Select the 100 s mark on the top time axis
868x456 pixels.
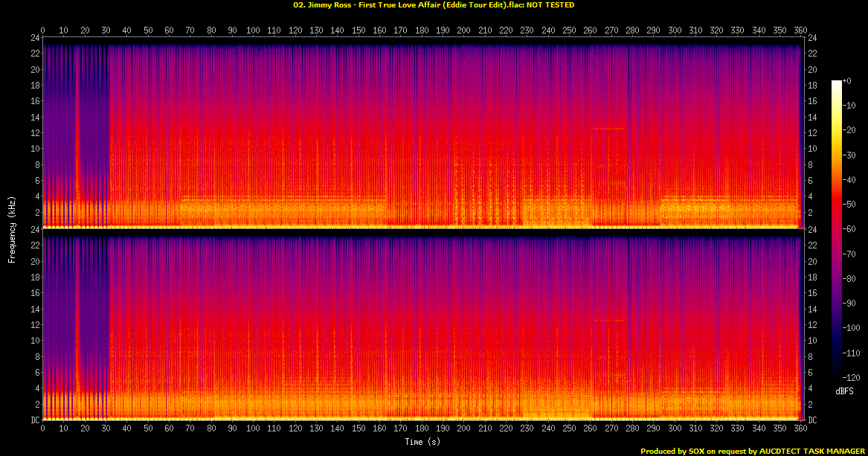click(253, 29)
